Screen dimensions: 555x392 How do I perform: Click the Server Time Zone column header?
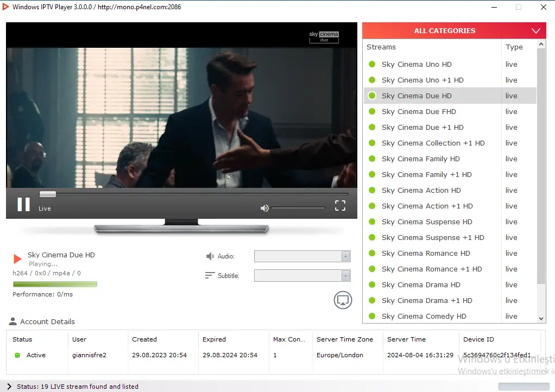pos(345,339)
